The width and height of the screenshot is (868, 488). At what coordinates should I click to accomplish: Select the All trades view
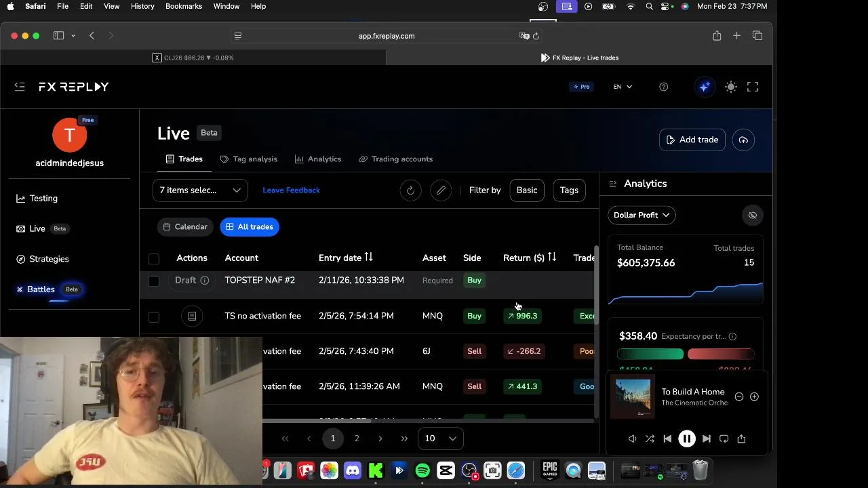pyautogui.click(x=250, y=227)
